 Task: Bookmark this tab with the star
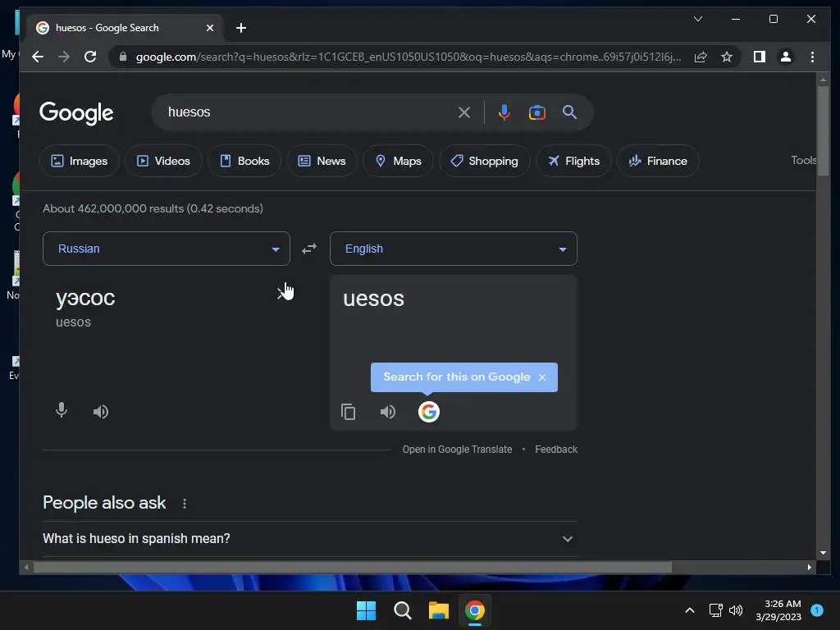point(727,57)
